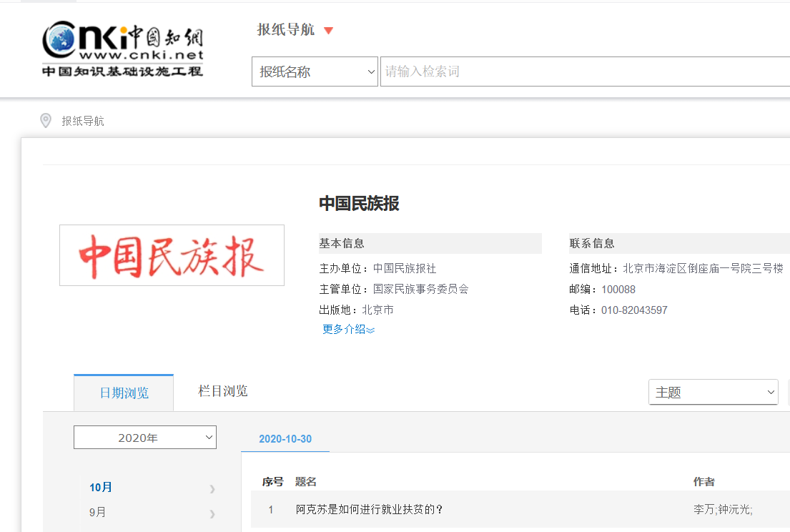This screenshot has height=532, width=790.
Task: Click the author text 李万;钟沅光;
Action: pyautogui.click(x=723, y=509)
